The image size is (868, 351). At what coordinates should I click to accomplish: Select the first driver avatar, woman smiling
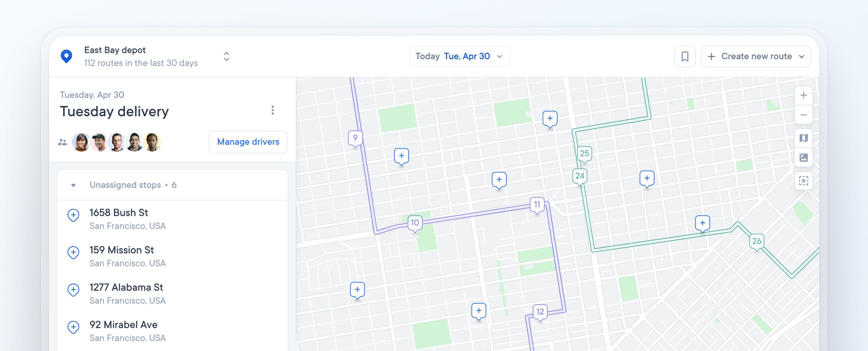tap(81, 142)
